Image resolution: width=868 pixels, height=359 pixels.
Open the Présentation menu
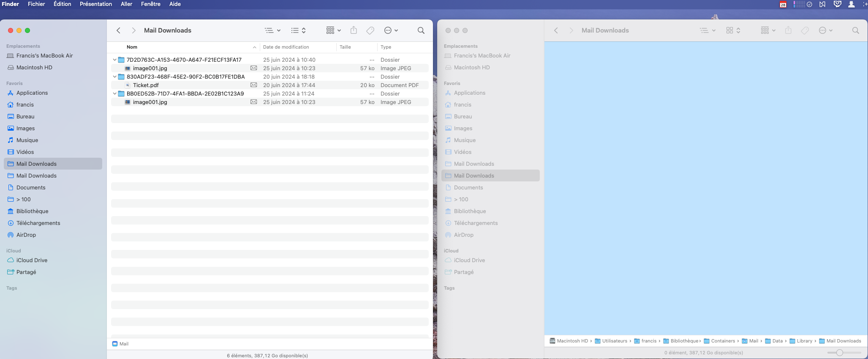tap(95, 4)
